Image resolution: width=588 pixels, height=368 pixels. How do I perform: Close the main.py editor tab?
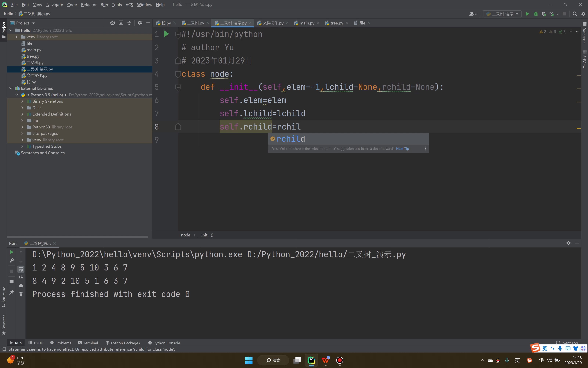pos(318,23)
